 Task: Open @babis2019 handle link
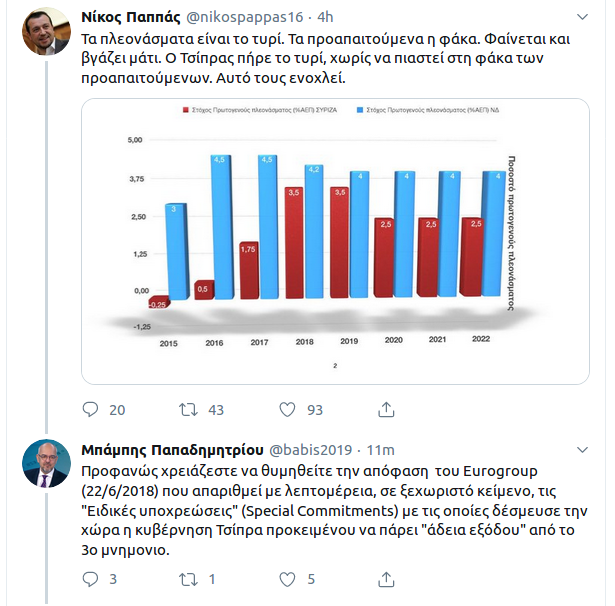pyautogui.click(x=311, y=450)
